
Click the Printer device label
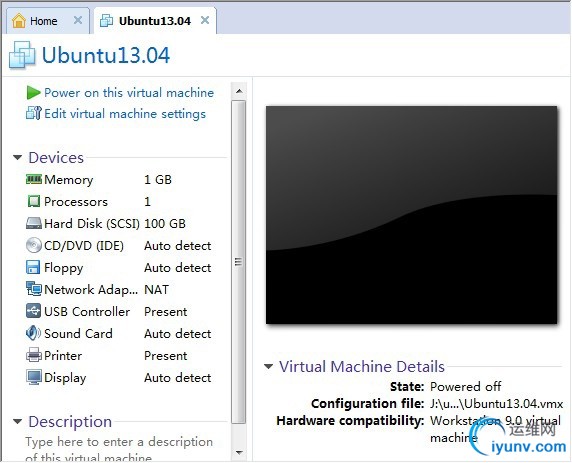pos(63,356)
